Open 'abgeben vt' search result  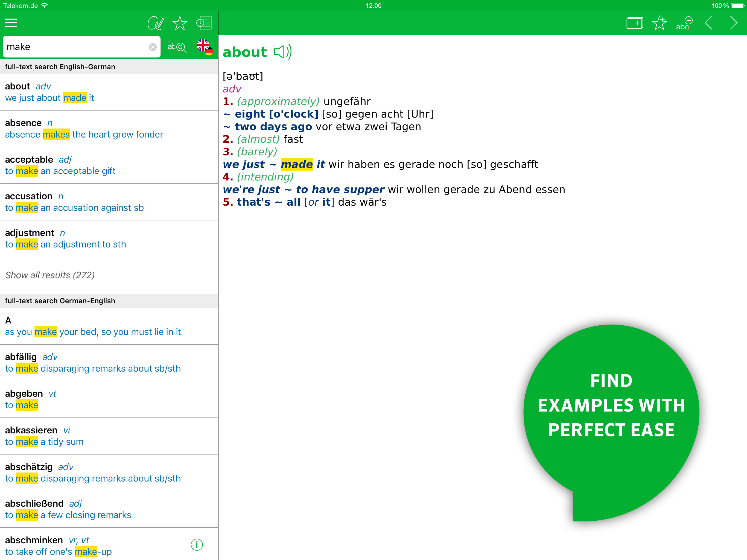pos(109,399)
